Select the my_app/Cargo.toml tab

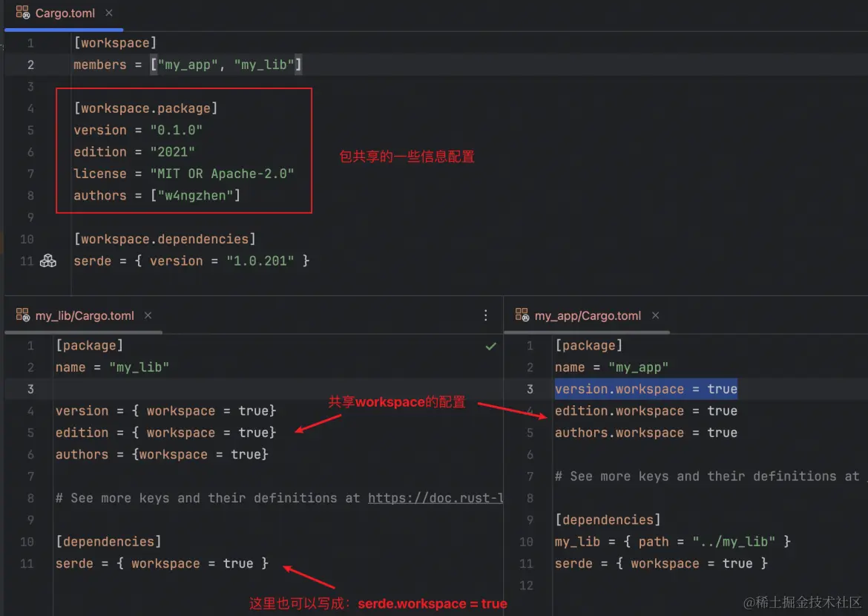[587, 315]
